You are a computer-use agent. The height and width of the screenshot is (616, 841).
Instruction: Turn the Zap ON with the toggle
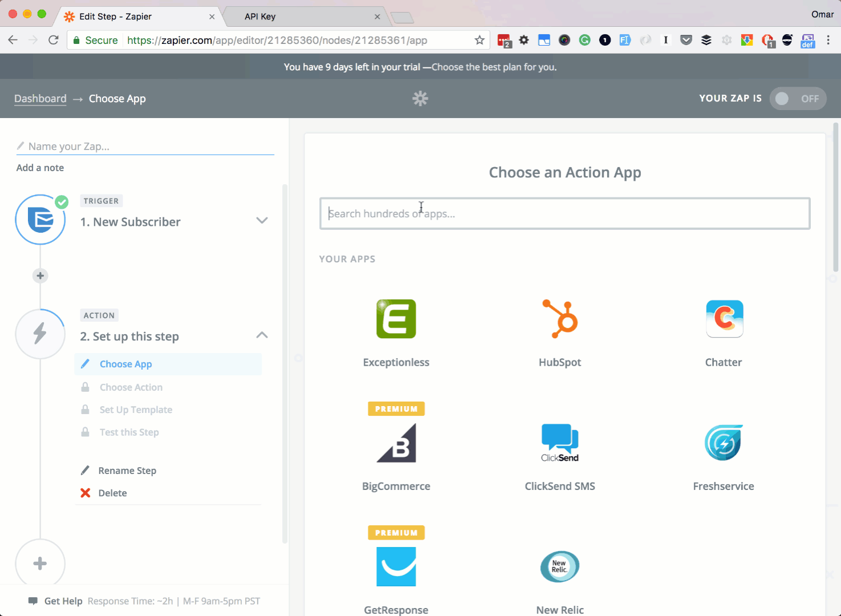tap(798, 99)
